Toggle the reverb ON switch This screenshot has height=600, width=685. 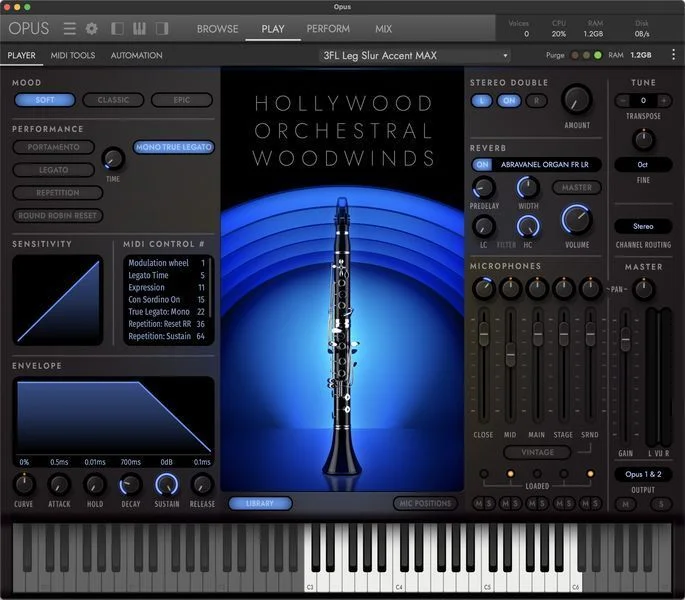click(x=482, y=165)
